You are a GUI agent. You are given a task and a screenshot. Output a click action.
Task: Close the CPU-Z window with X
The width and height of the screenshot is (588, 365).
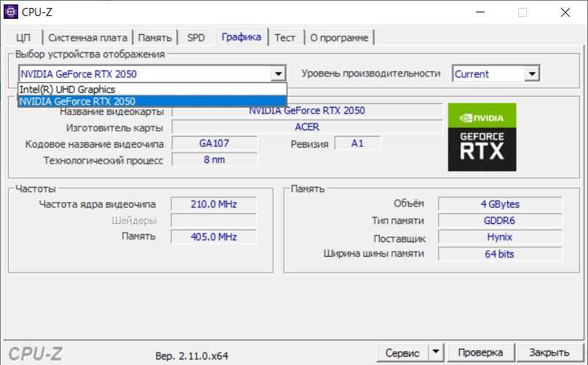tap(565, 12)
